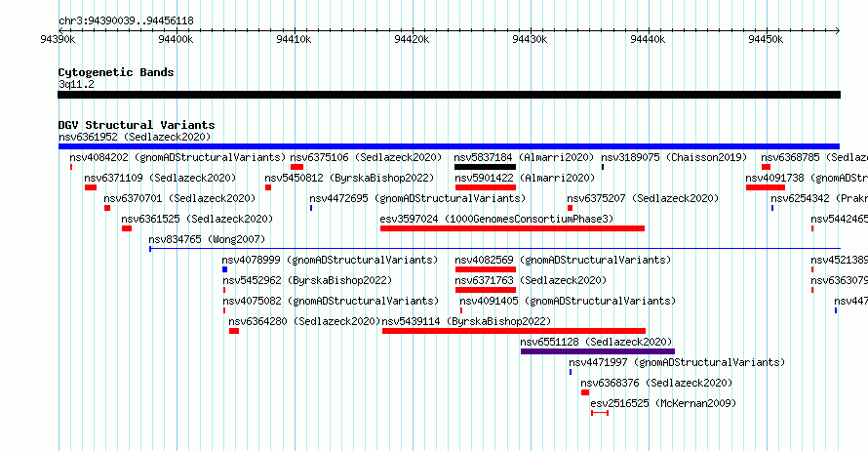Select the nsv6375106 (Sedlazeck2020) label
This screenshot has height=451, width=868.
click(366, 157)
